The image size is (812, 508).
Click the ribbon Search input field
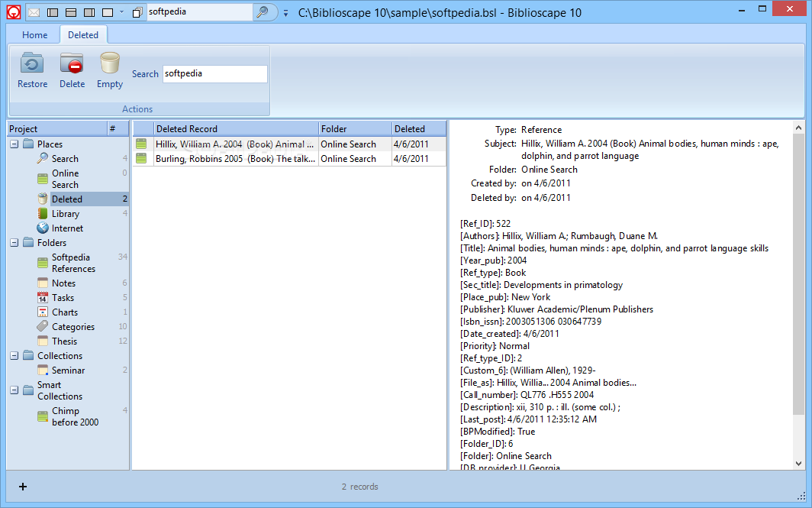[x=215, y=73]
